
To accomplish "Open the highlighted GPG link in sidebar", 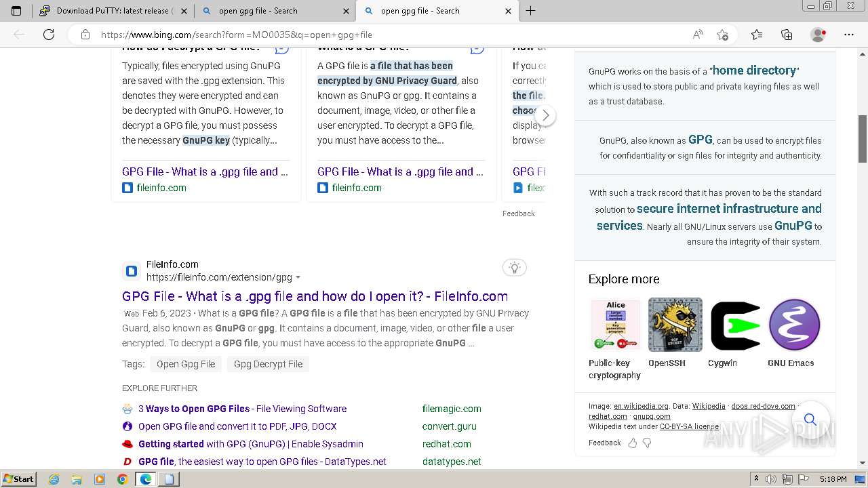I will pyautogui.click(x=701, y=140).
